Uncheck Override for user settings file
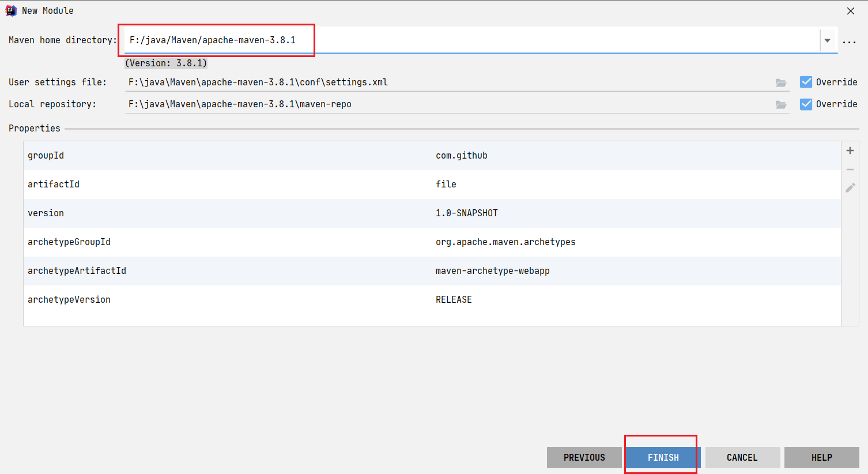Image resolution: width=868 pixels, height=474 pixels. pos(806,82)
